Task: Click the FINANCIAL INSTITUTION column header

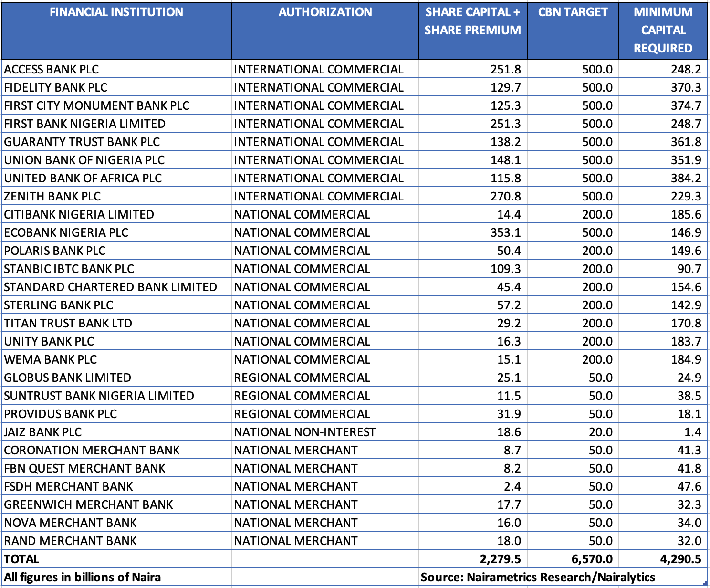Action: coord(116,12)
